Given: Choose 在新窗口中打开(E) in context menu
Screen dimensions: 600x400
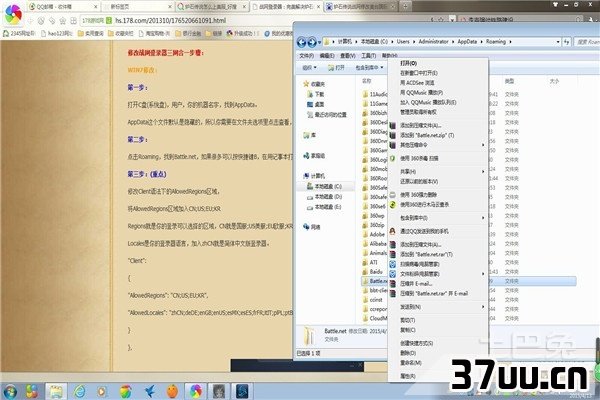Looking at the screenshot, I should (419, 73).
